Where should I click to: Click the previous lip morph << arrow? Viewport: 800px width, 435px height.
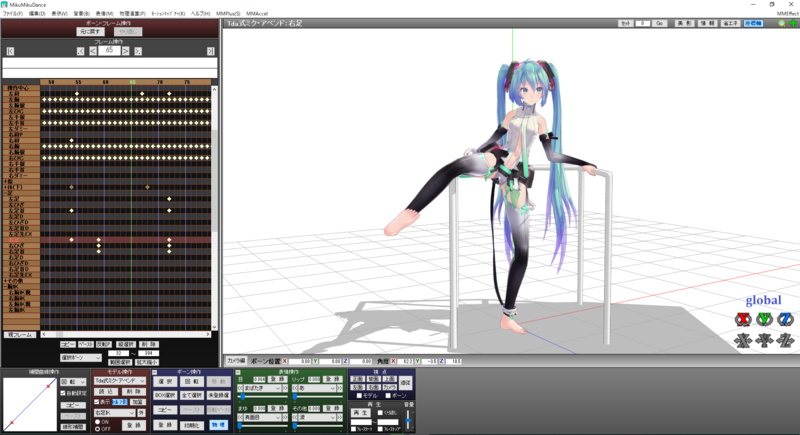point(295,388)
